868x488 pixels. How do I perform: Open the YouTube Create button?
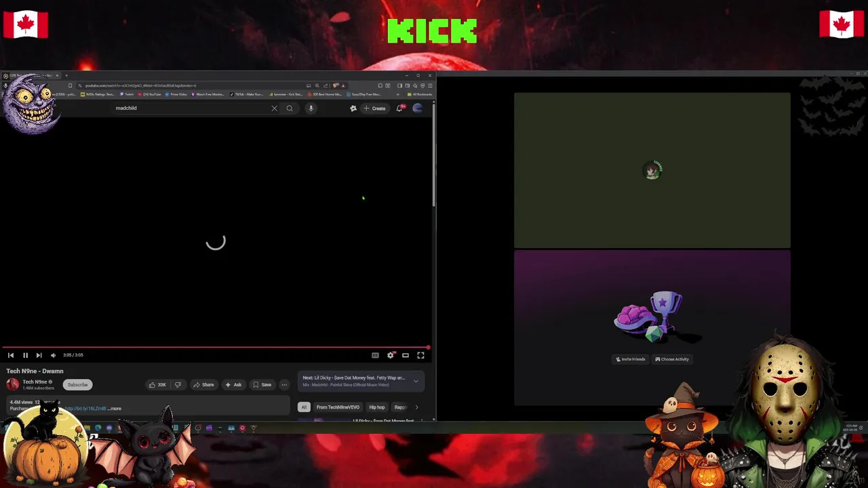374,108
